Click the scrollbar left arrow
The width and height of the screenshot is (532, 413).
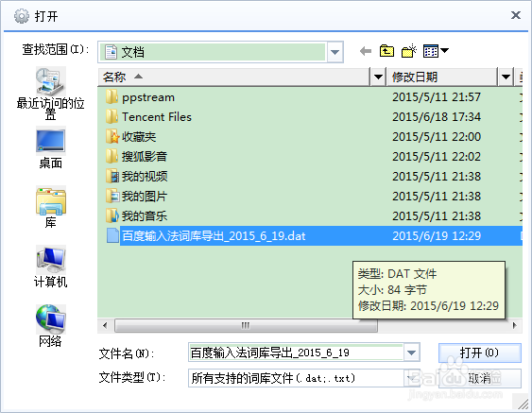click(x=105, y=325)
